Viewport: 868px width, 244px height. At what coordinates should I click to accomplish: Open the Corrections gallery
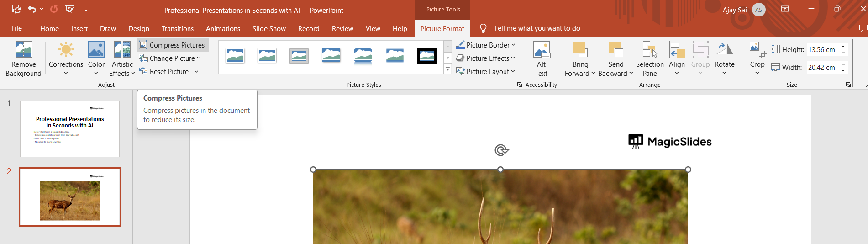pyautogui.click(x=66, y=59)
